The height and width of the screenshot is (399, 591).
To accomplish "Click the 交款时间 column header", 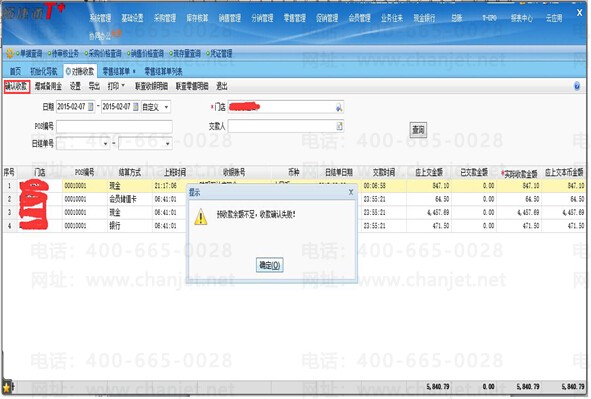I will coord(384,173).
